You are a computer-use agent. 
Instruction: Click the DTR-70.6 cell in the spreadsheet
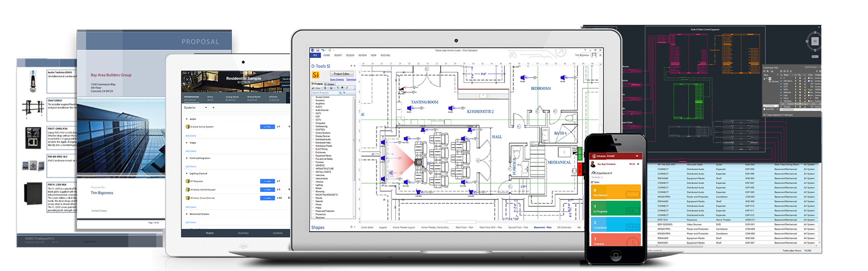pyautogui.click(x=662, y=220)
